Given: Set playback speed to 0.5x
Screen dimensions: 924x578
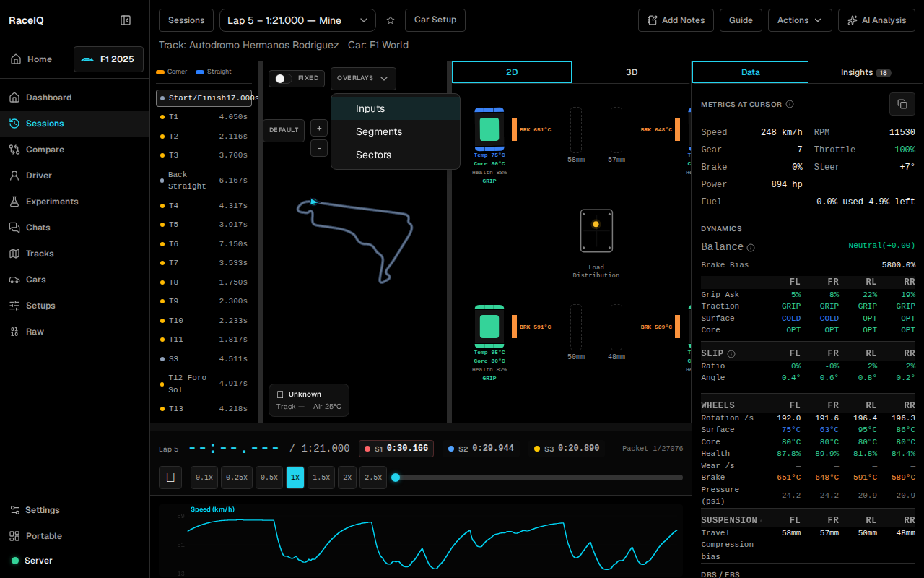Looking at the screenshot, I should coord(270,478).
